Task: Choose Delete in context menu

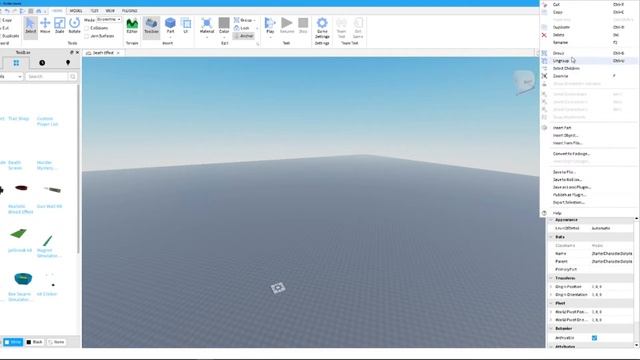Action: (x=589, y=35)
